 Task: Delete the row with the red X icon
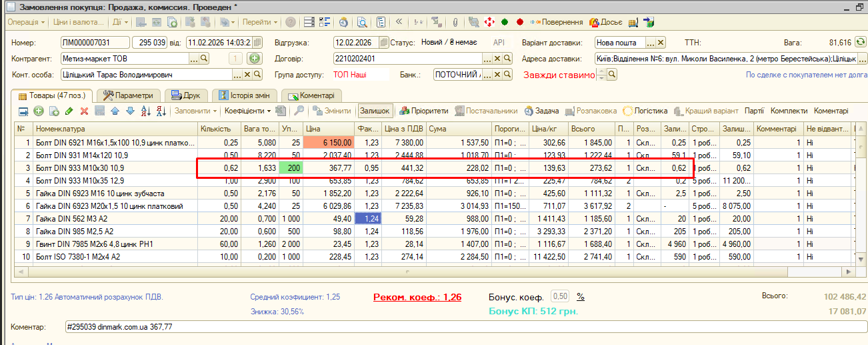(84, 111)
